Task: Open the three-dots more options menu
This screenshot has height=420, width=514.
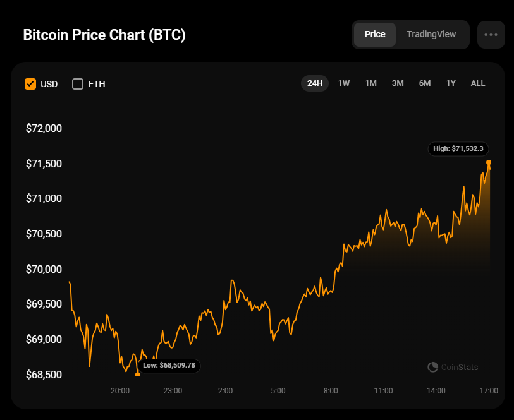Action: pyautogui.click(x=491, y=35)
